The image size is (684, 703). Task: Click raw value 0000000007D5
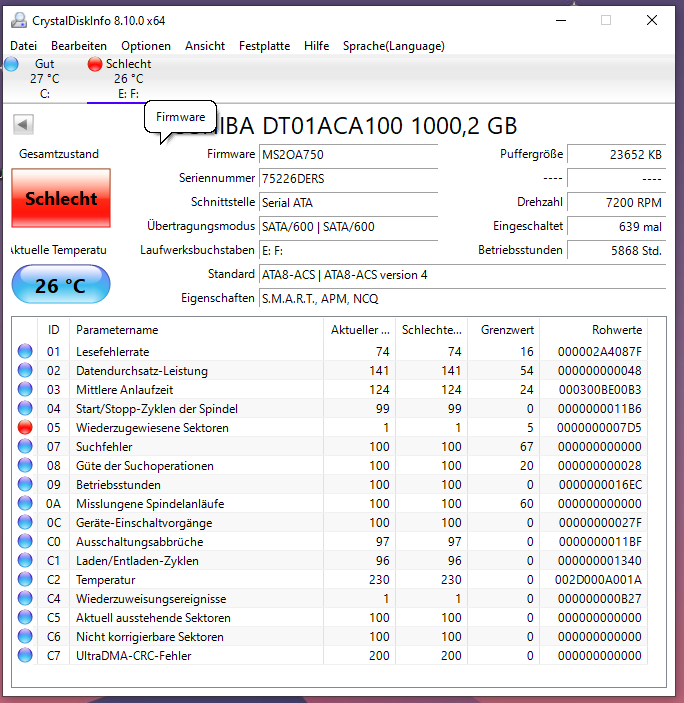599,428
